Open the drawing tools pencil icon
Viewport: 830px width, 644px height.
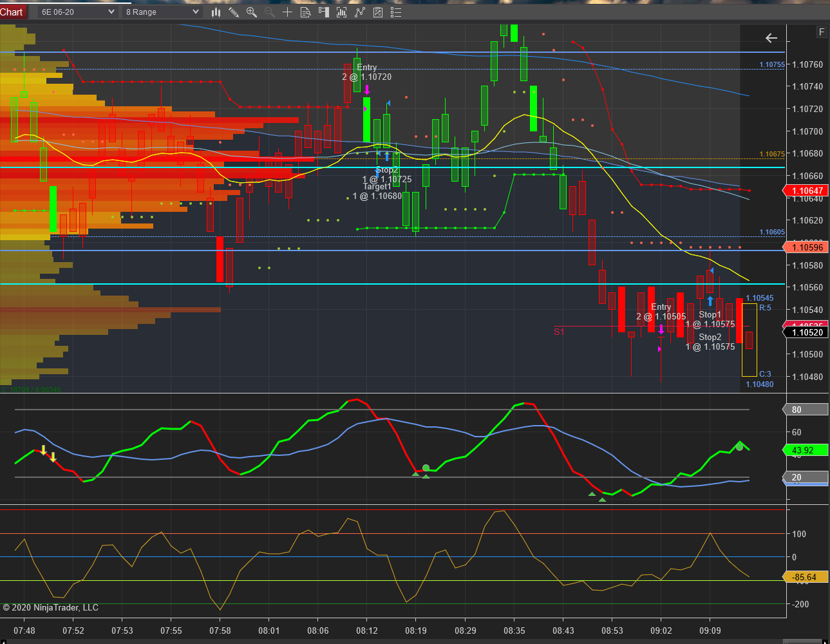point(234,12)
